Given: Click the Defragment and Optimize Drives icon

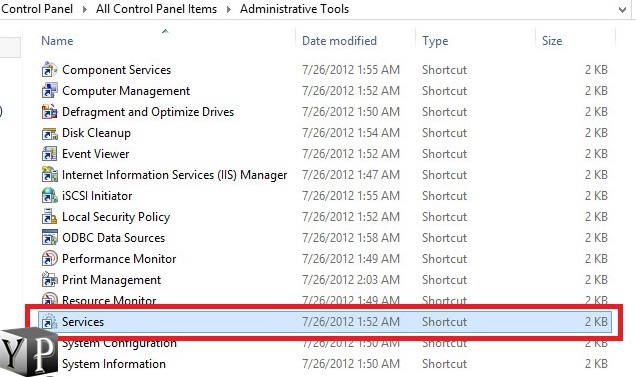Looking at the screenshot, I should [49, 112].
